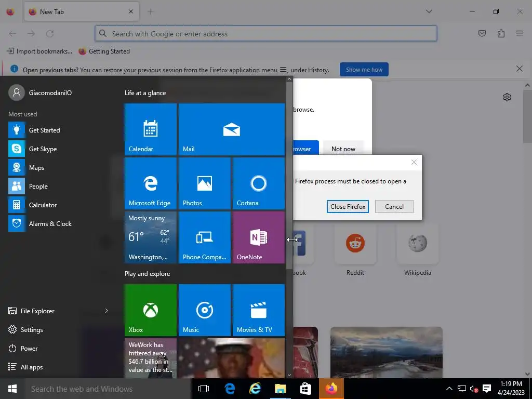
Task: Open Getting Started bookmark
Action: coord(104,51)
